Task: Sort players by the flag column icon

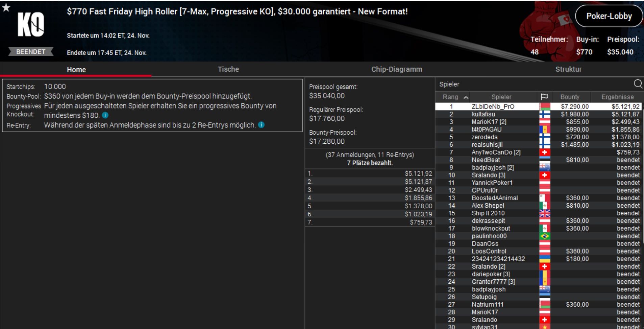Action: (544, 97)
